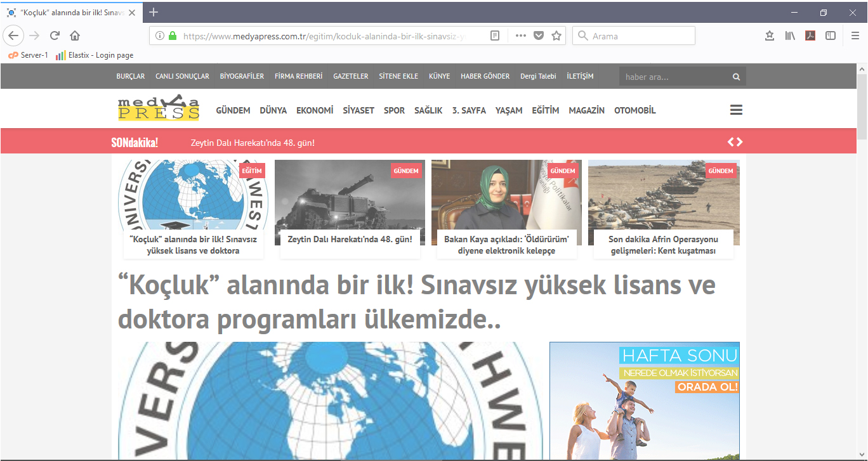
Task: Bookmark this page with star icon
Action: [x=556, y=36]
